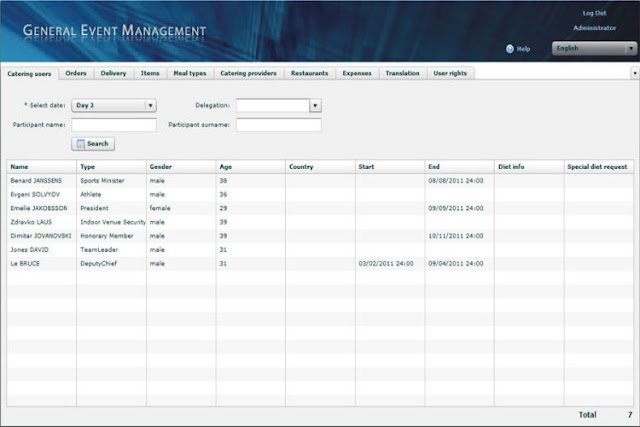Click into the Delegation combo field

[273, 105]
